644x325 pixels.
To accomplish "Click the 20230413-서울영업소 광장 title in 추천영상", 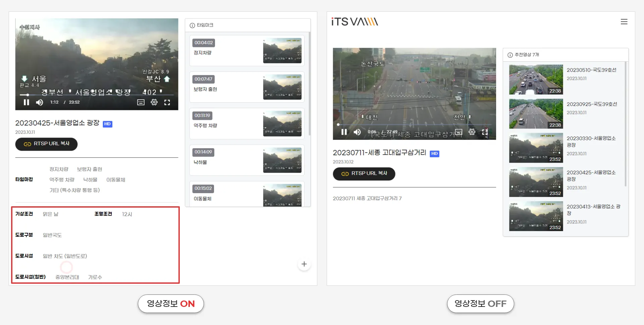I will [x=594, y=210].
